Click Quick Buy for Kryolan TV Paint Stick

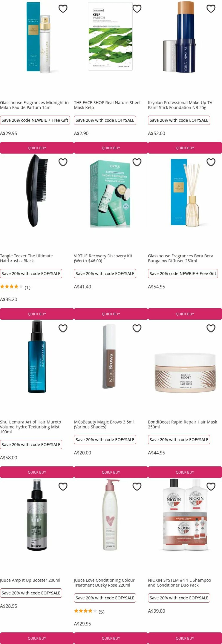185,148
